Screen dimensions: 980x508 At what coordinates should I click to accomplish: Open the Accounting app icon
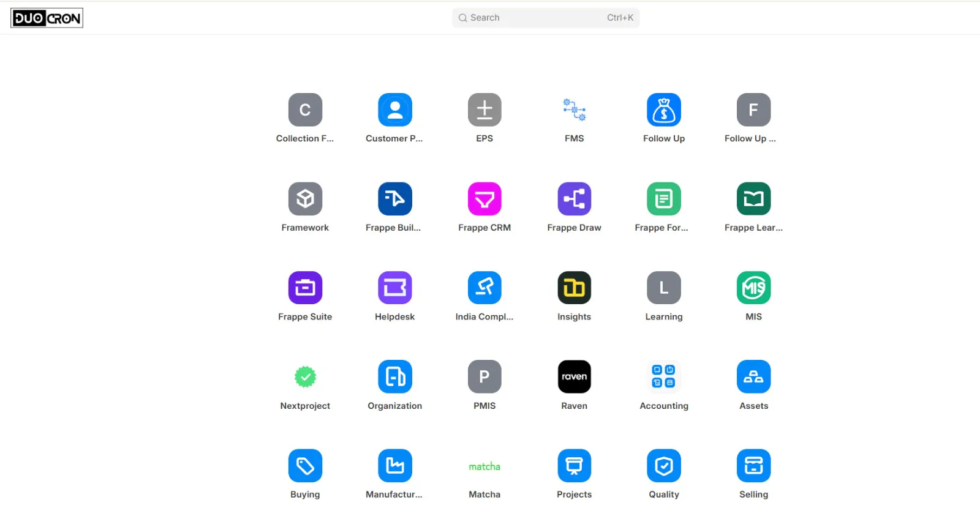[x=664, y=377]
